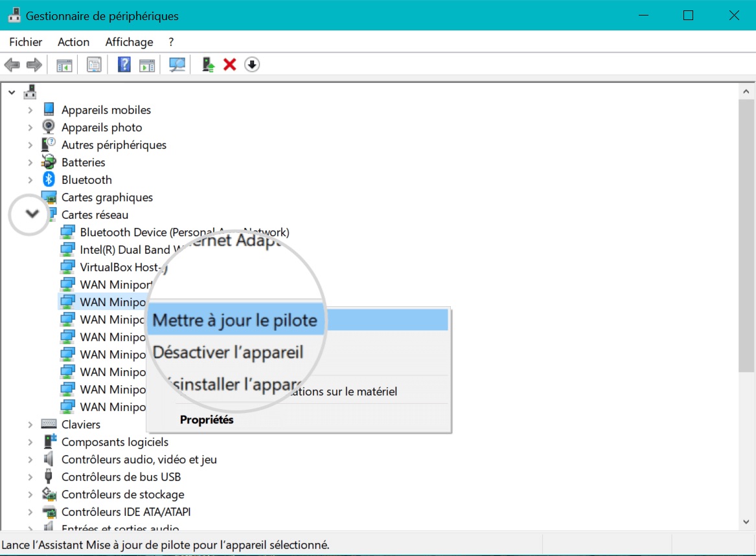Click the Batteries category icon

(x=49, y=162)
